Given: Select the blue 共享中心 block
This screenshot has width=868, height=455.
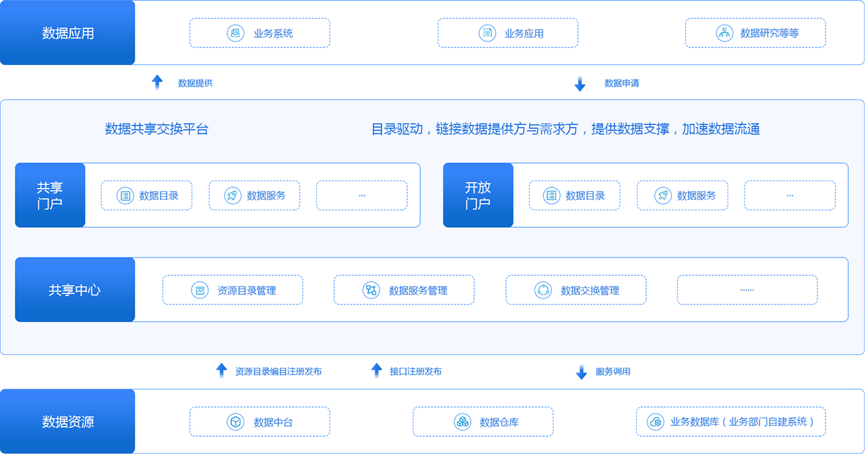Looking at the screenshot, I should pos(75,290).
